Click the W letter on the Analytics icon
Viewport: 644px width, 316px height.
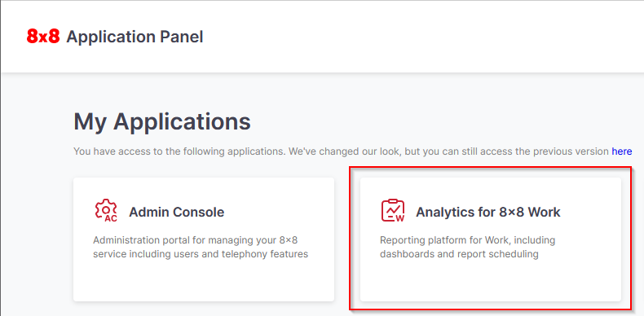[x=399, y=218]
